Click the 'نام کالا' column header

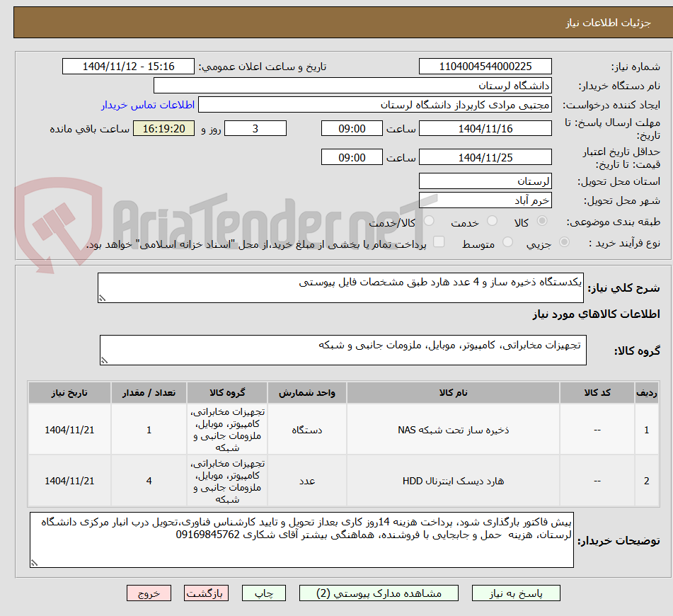click(453, 393)
